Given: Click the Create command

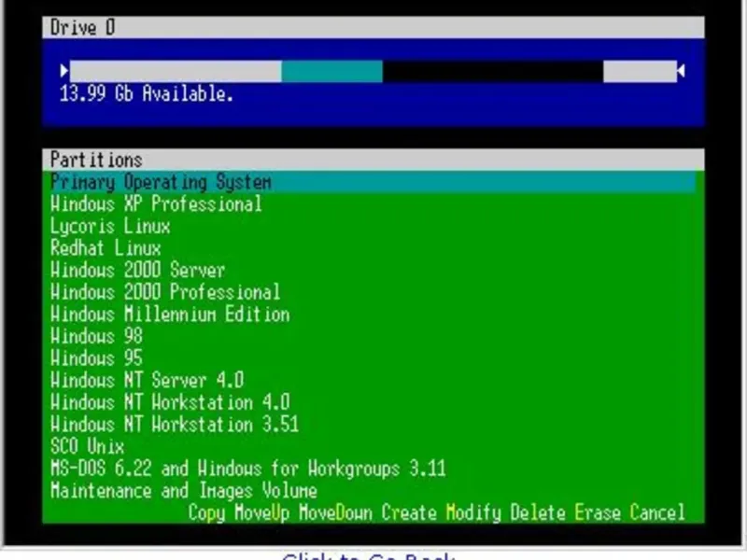Looking at the screenshot, I should click(409, 512).
